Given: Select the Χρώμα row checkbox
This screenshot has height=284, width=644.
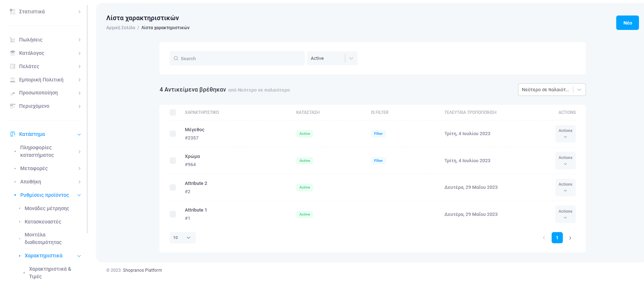Looking at the screenshot, I should [x=173, y=160].
